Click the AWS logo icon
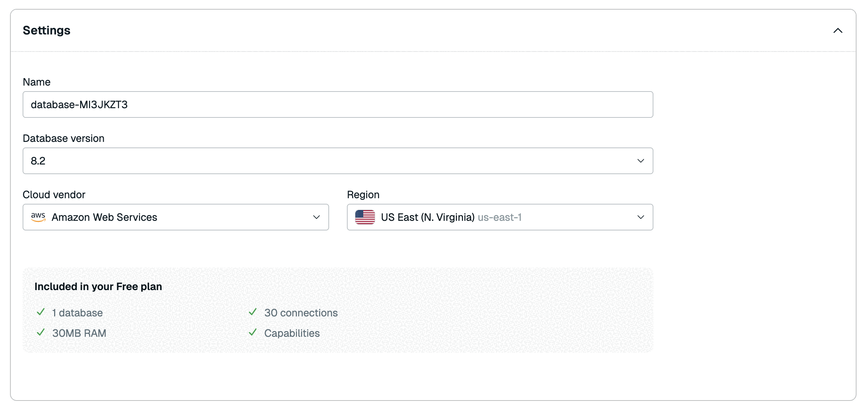Image resolution: width=868 pixels, height=412 pixels. 38,217
